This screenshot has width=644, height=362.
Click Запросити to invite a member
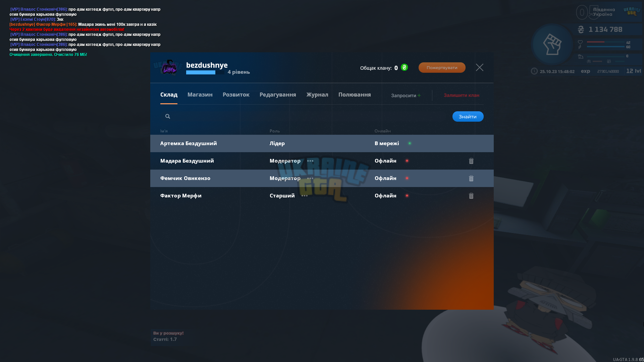pos(404,96)
